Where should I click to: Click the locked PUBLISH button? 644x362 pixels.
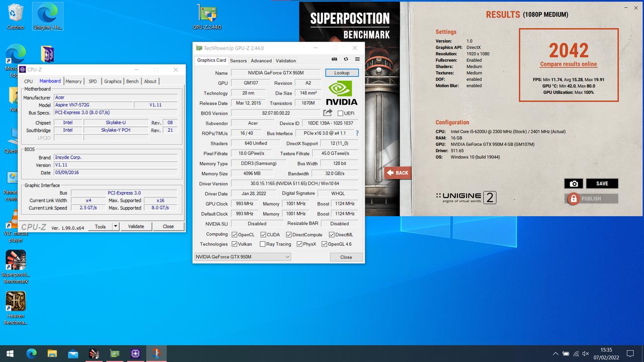pos(591,199)
